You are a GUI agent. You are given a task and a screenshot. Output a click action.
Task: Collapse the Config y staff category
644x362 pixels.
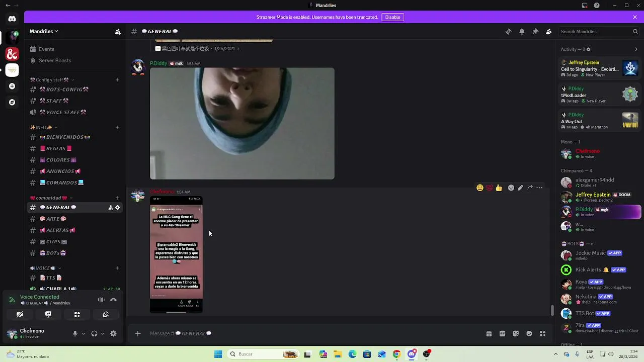point(52,79)
